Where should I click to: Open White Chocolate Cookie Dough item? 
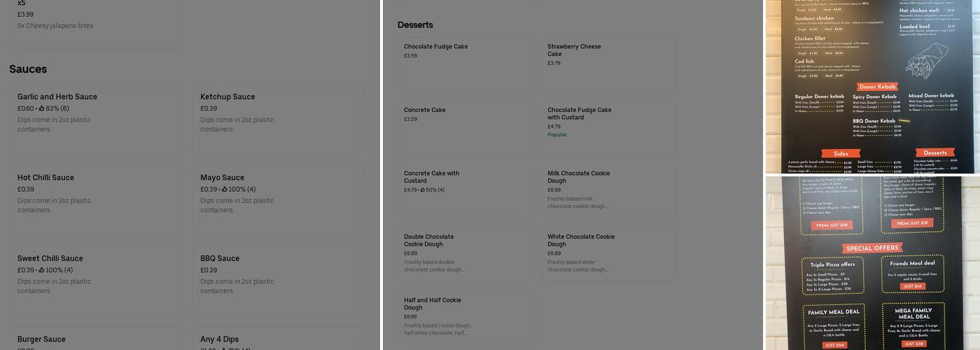pos(608,253)
